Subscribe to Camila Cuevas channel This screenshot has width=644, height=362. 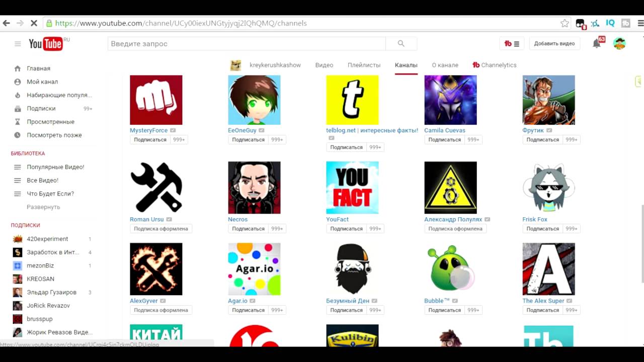tap(444, 140)
